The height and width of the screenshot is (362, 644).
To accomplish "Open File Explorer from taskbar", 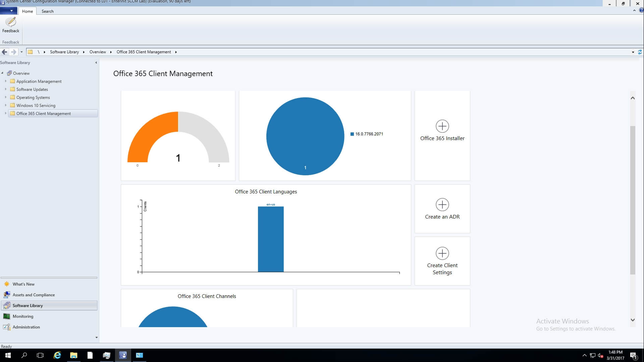I will click(74, 355).
